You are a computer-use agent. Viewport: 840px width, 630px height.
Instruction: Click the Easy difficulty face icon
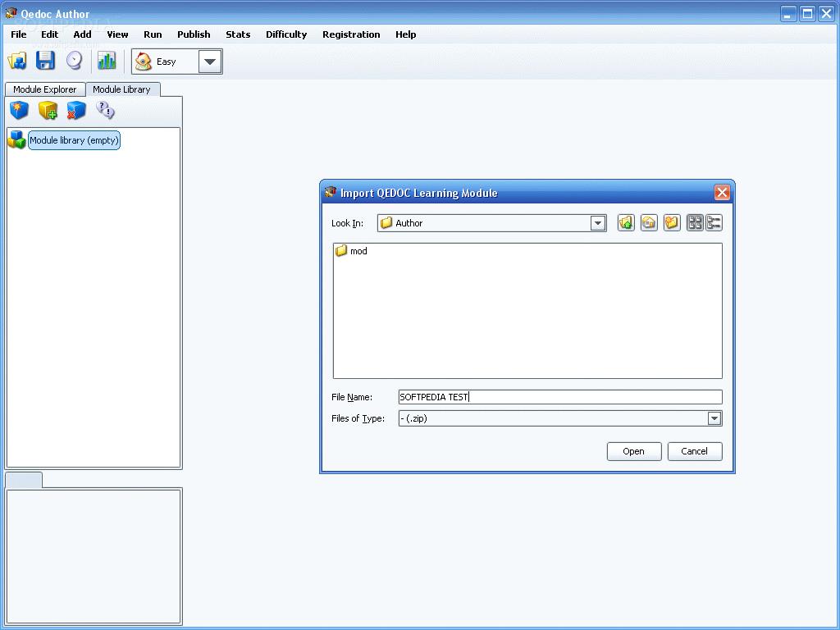tap(143, 62)
